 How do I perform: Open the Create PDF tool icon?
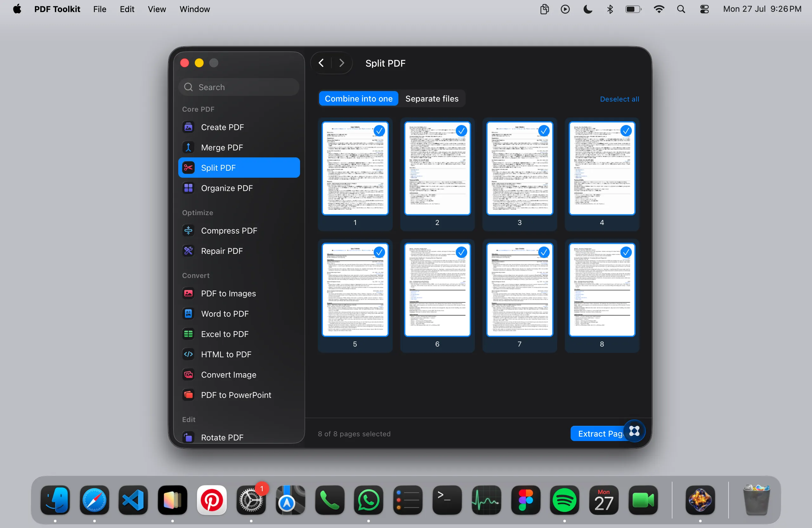click(x=188, y=127)
